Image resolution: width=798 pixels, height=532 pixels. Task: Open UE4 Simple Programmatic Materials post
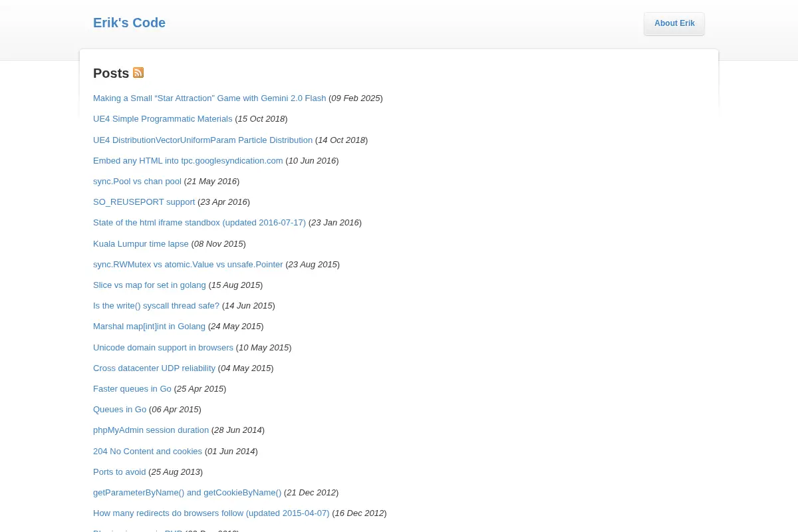(163, 119)
